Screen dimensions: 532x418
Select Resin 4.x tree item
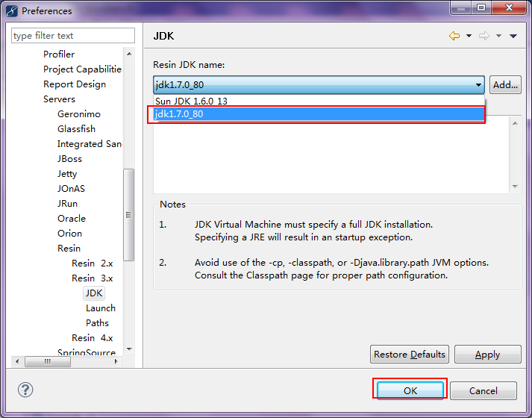tap(92, 338)
